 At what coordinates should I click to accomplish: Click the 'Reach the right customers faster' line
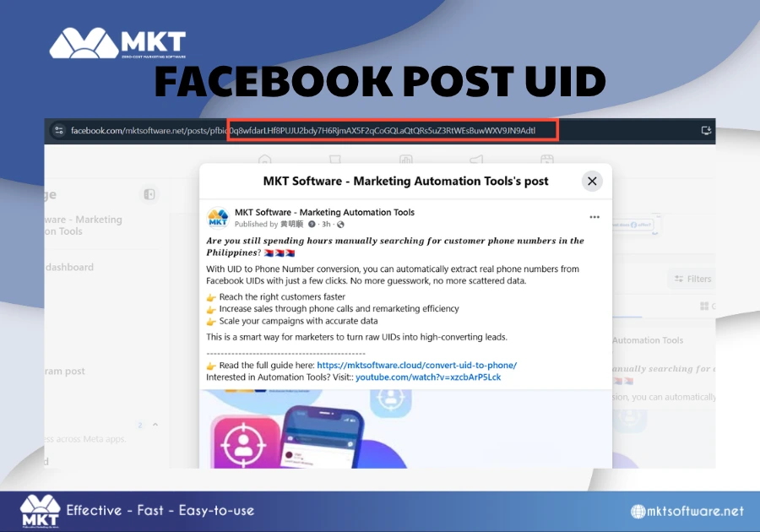[282, 296]
